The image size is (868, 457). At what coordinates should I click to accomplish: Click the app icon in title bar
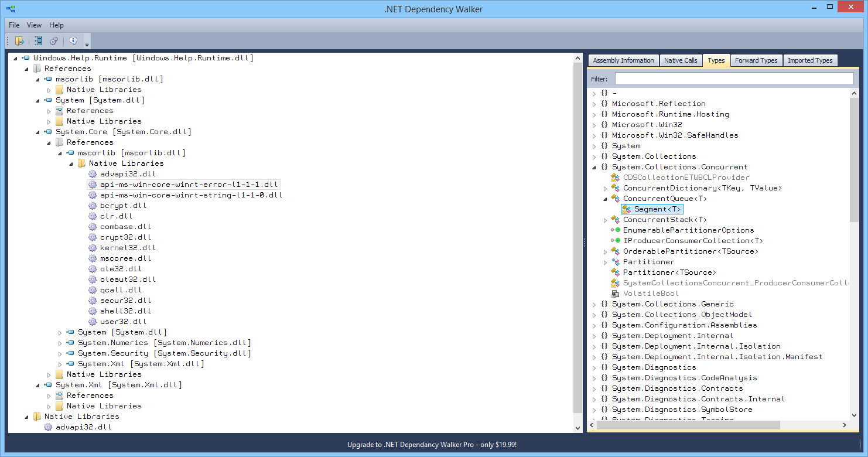(11, 9)
